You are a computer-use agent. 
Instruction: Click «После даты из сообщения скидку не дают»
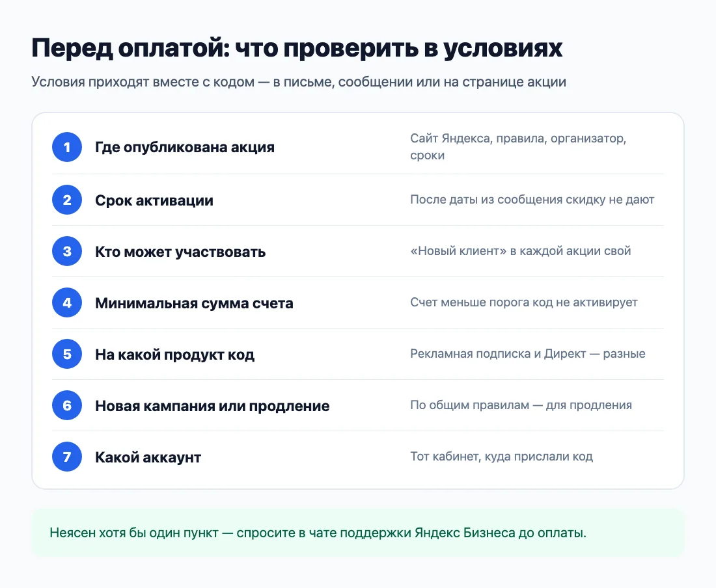tap(532, 199)
